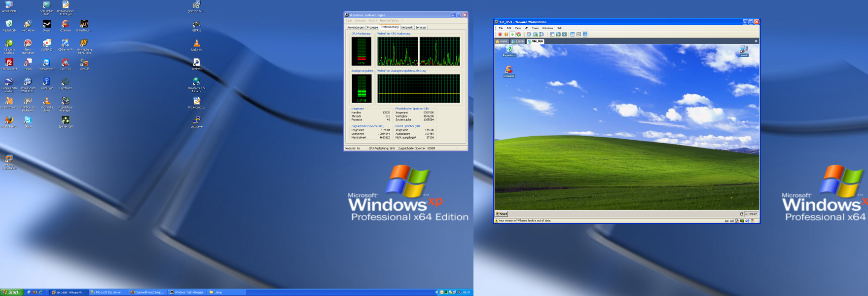Click the Pidgin desktop icon
The height and width of the screenshot is (296, 868).
click(28, 65)
